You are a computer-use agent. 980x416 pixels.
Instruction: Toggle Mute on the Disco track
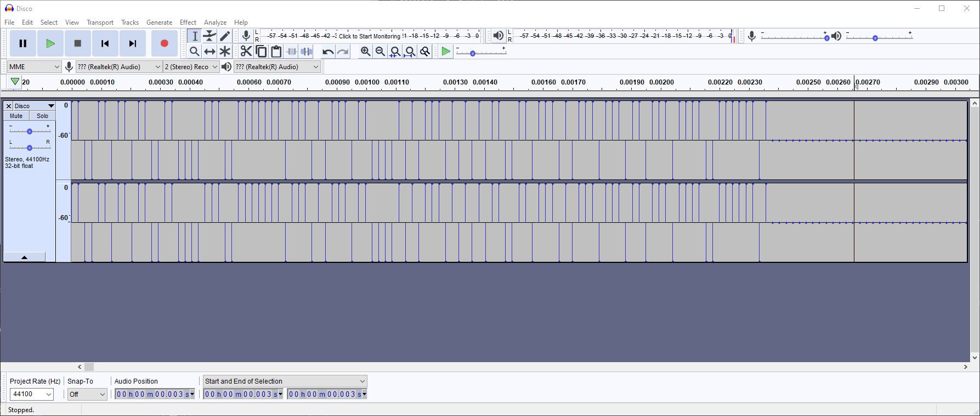16,116
